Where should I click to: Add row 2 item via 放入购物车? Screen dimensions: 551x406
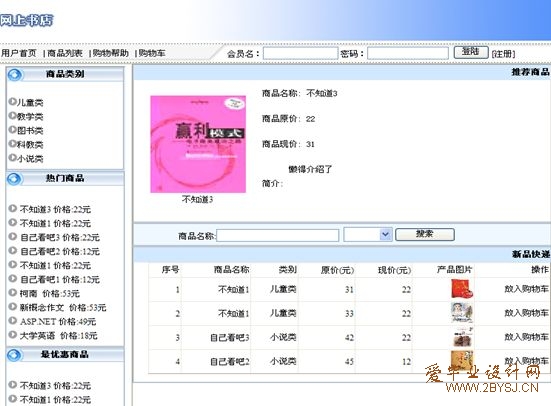526,313
